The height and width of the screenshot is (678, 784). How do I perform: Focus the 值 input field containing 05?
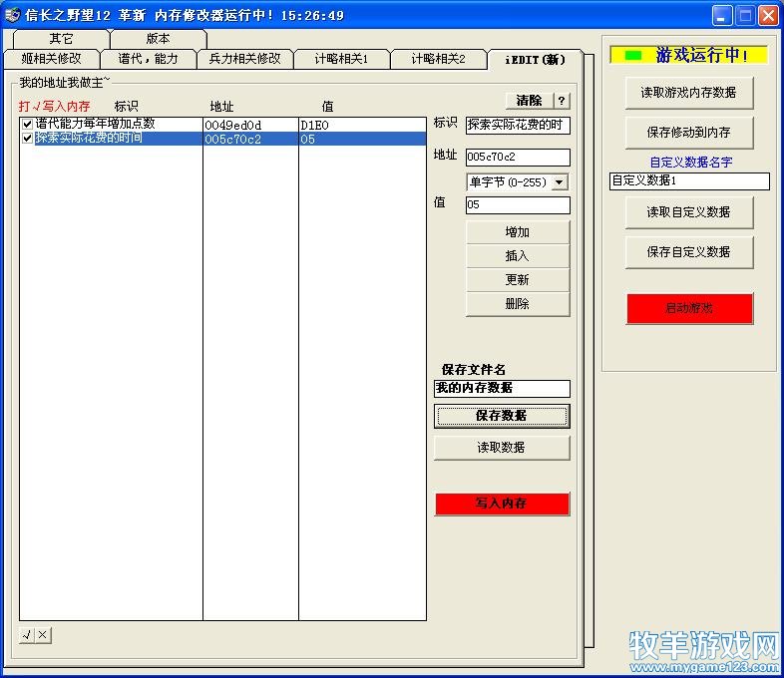click(x=518, y=204)
